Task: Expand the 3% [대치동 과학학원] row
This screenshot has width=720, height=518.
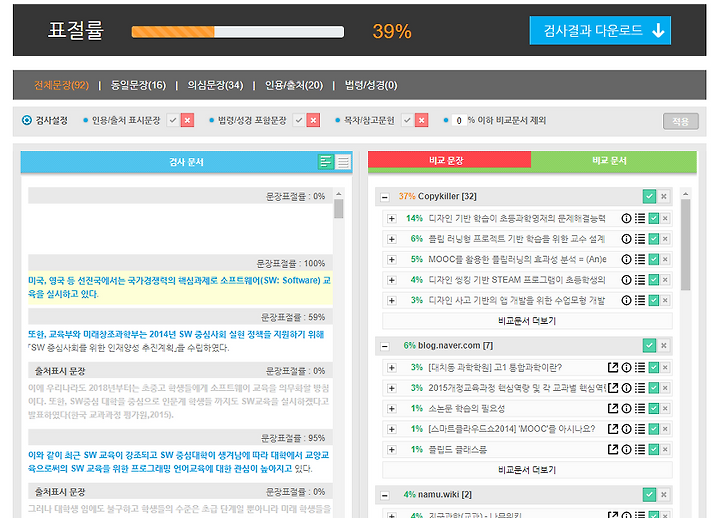Action: (392, 368)
